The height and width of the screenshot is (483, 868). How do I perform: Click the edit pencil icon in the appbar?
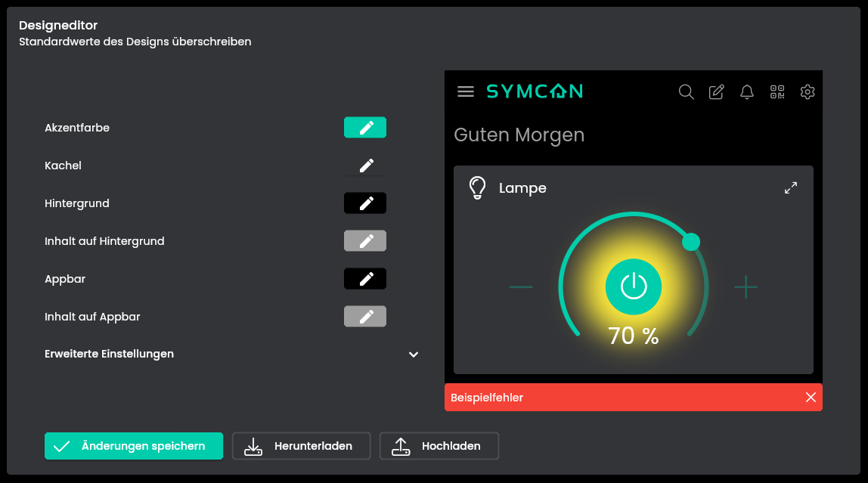pyautogui.click(x=716, y=92)
